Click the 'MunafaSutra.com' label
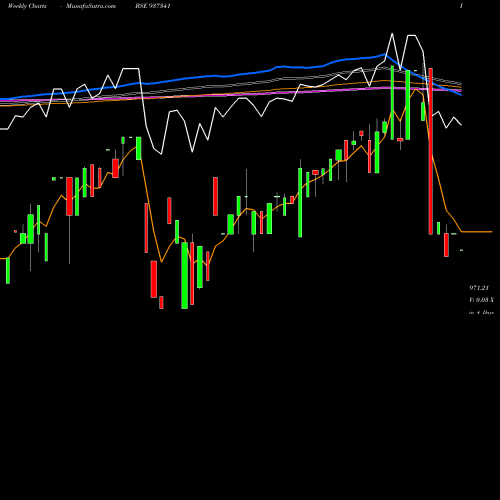The image size is (500, 500). (91, 6)
